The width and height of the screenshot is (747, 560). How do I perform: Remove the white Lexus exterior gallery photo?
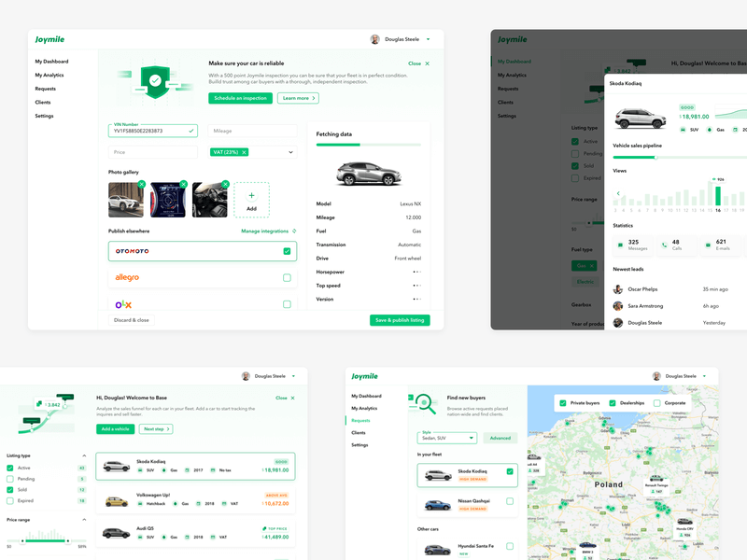click(141, 185)
